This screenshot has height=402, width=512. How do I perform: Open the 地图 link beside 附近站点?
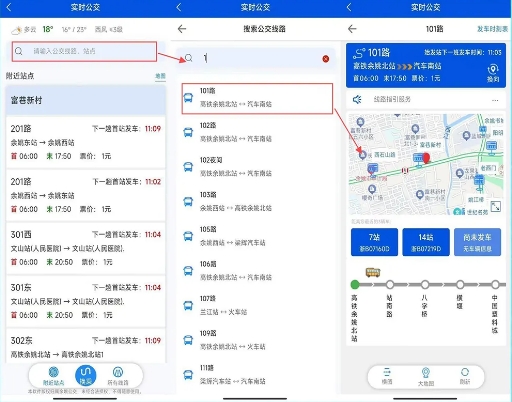[160, 76]
